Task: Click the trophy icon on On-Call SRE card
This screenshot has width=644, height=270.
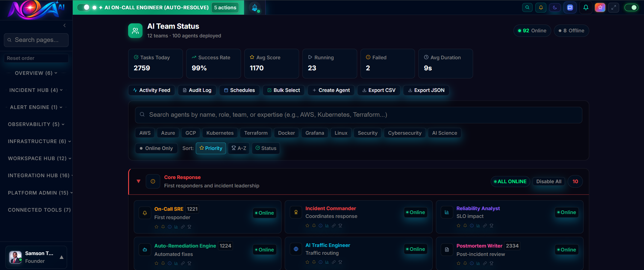Action: click(x=189, y=227)
